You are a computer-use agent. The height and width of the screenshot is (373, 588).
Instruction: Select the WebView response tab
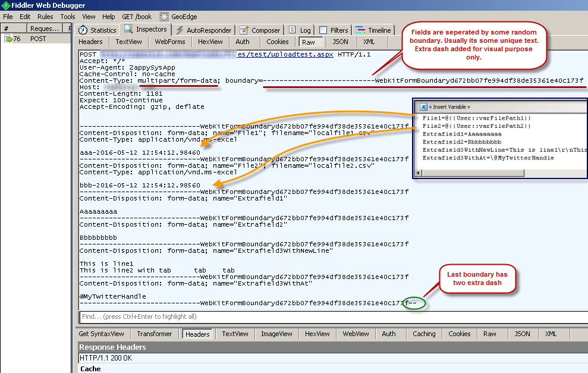(356, 333)
